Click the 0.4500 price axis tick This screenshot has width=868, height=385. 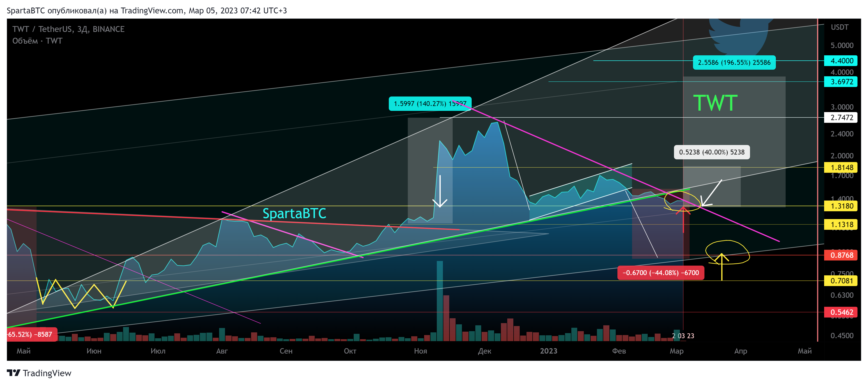pos(842,336)
